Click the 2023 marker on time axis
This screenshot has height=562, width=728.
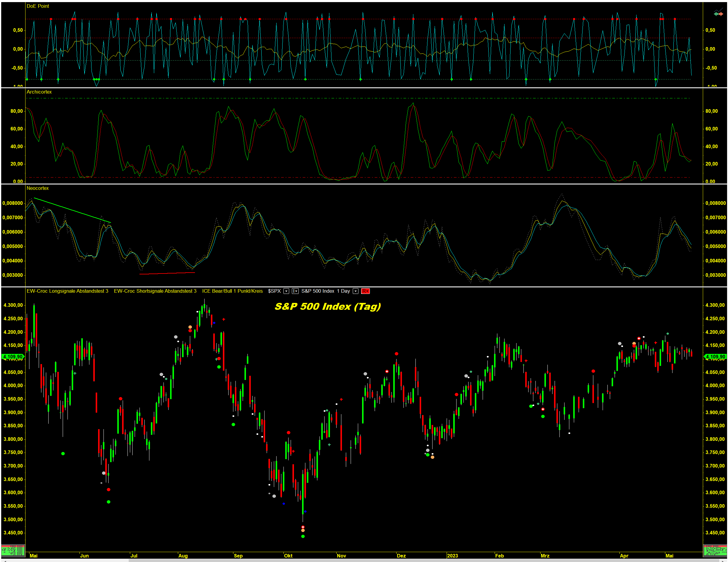452,556
